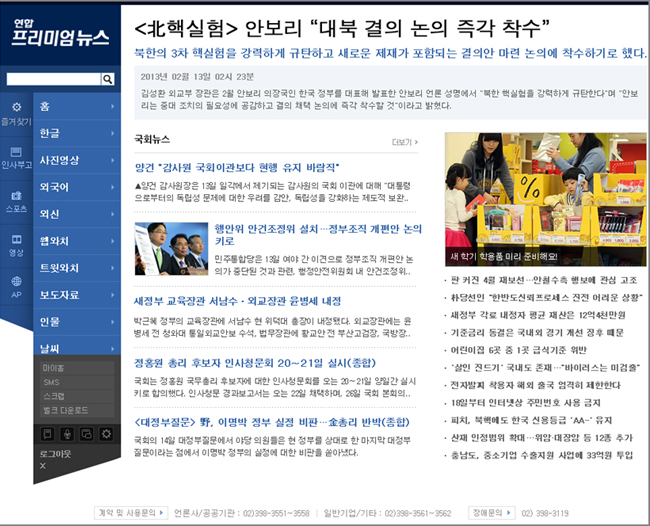Expand the 외국어 menu category
650x526 pixels.
(75, 187)
